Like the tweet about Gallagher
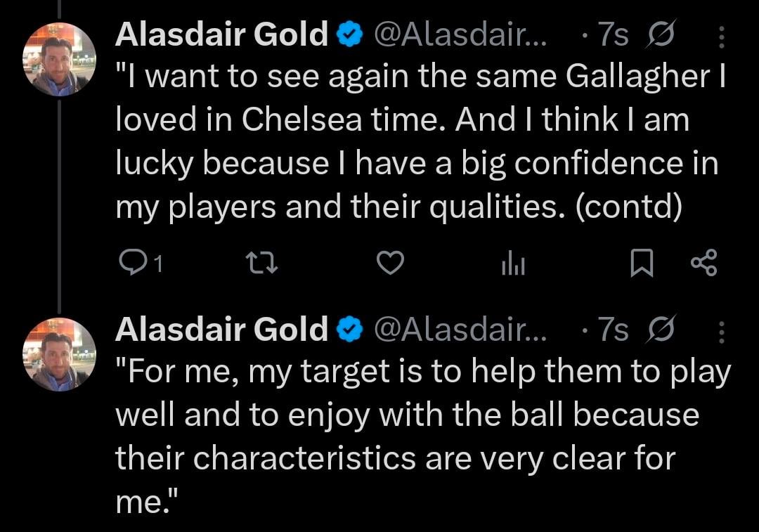 coord(391,264)
